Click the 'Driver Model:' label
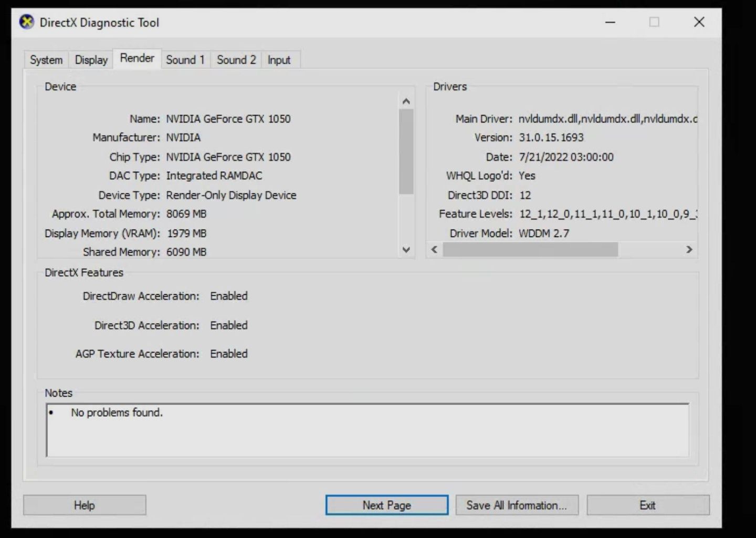Screen dimensions: 756x538 481,233
